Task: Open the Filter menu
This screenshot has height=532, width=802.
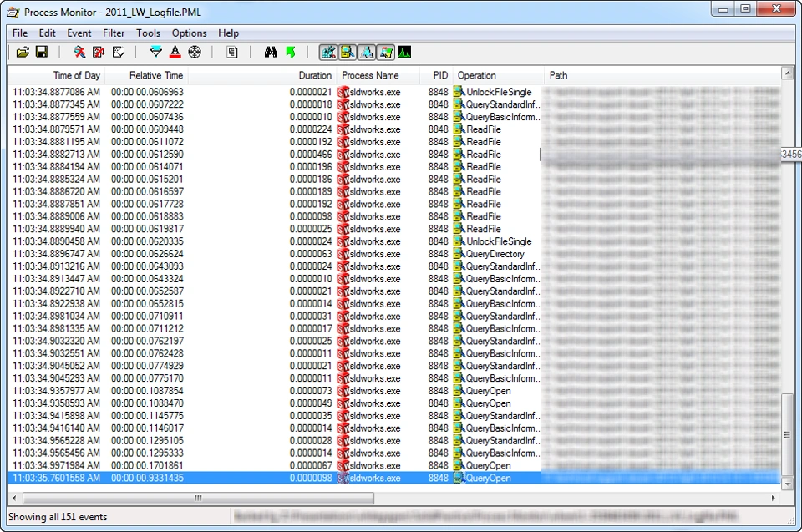Action: 114,33
